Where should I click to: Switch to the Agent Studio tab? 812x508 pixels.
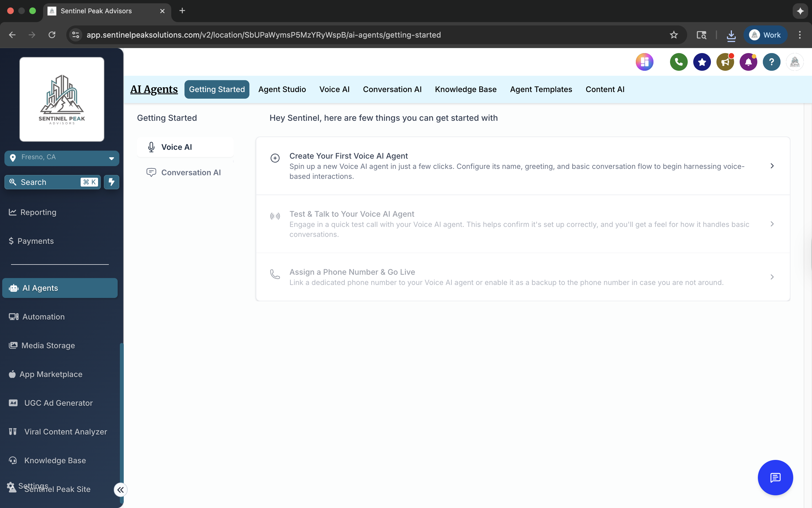[282, 89]
